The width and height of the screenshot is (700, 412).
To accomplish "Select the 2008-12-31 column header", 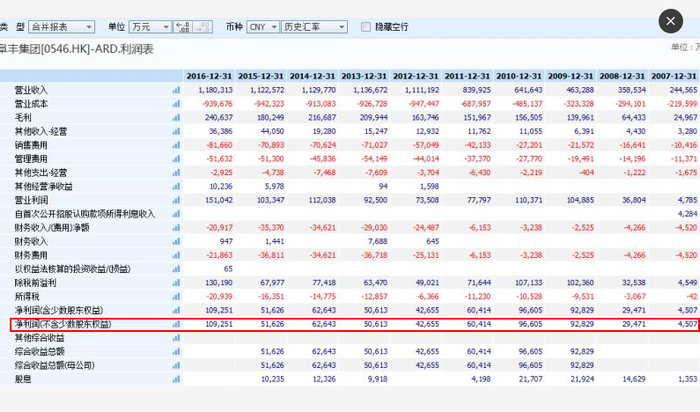I will pos(622,76).
